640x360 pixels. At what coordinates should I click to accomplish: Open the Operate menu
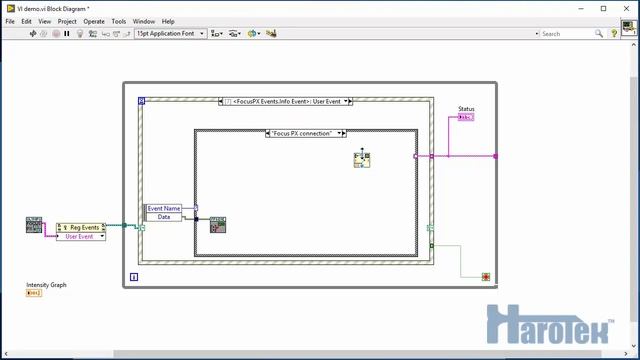point(94,21)
